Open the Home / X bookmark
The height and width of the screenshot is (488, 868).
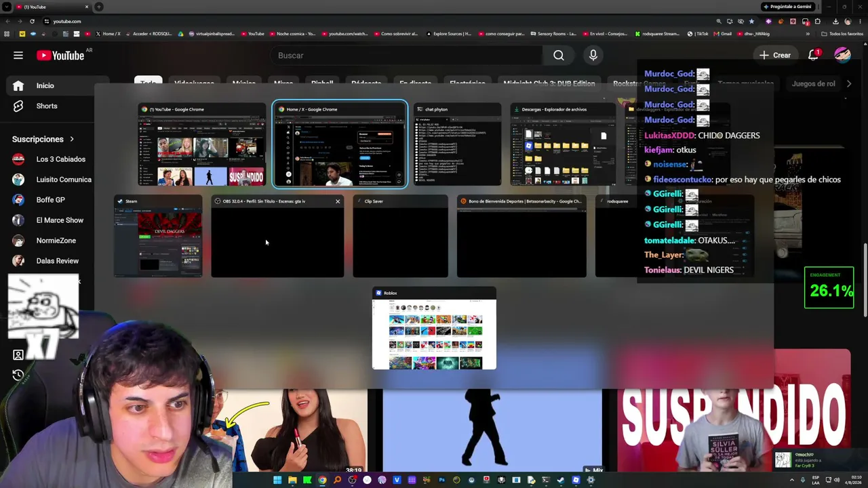click(x=108, y=34)
